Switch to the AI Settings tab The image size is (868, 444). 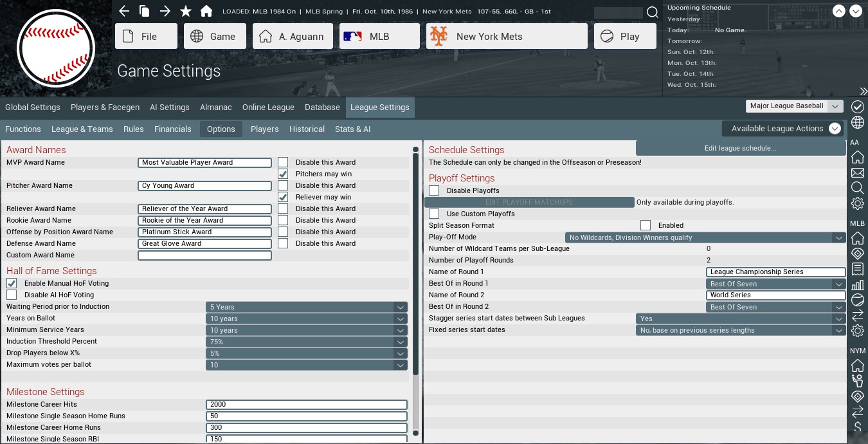170,107
